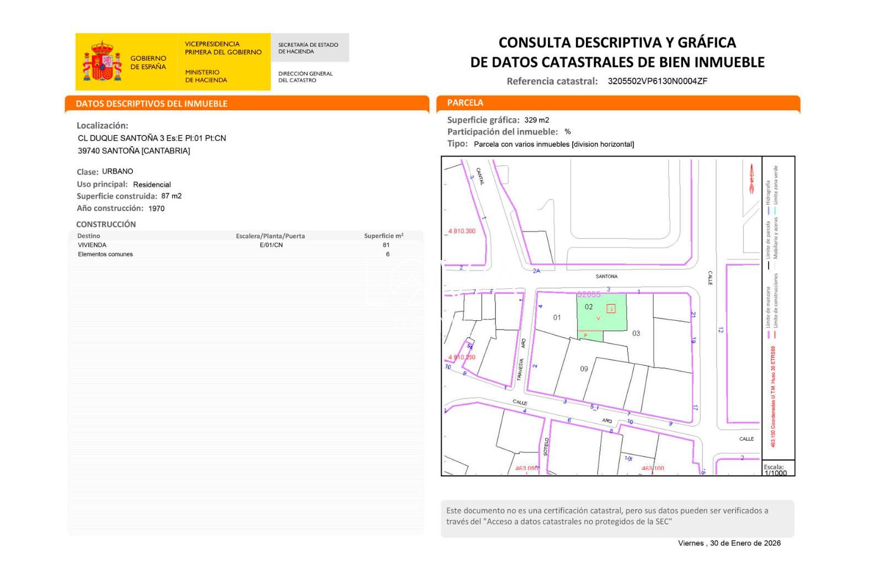Click the red 'V' marker in parcel 02
Viewport: 882px width, 588px height.
click(x=599, y=319)
